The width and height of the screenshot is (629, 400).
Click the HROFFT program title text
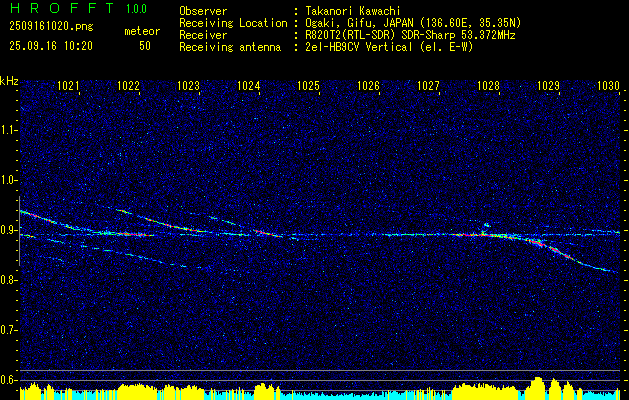click(62, 8)
